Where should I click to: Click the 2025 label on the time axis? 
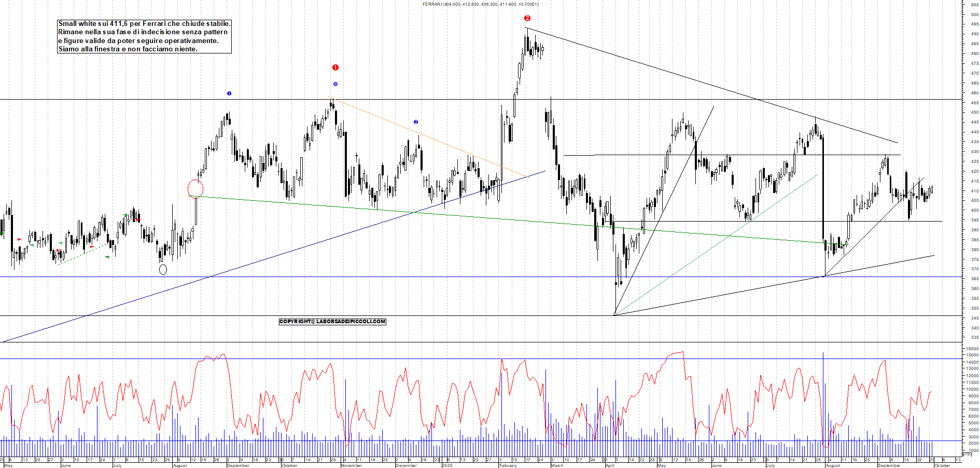(x=447, y=465)
